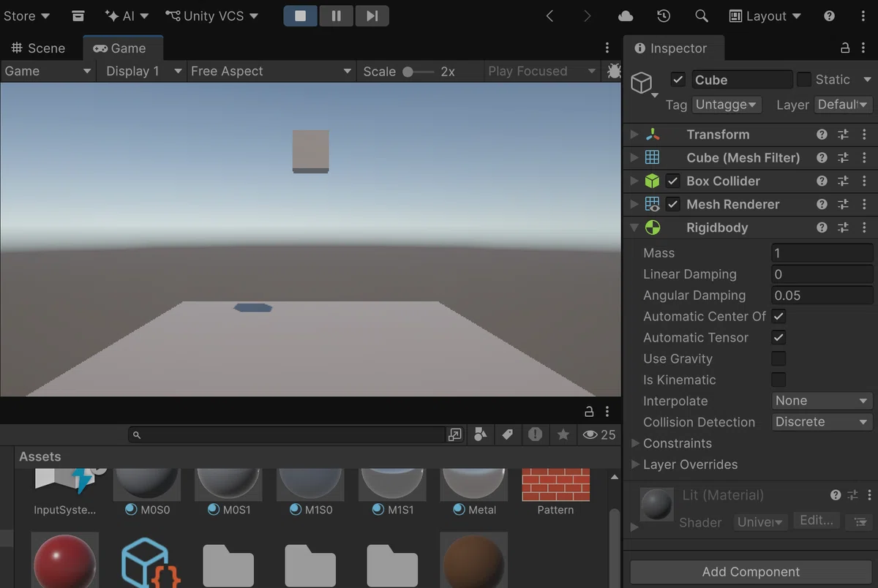878x588 pixels.
Task: Open the package manager archive icon
Action: (x=78, y=16)
